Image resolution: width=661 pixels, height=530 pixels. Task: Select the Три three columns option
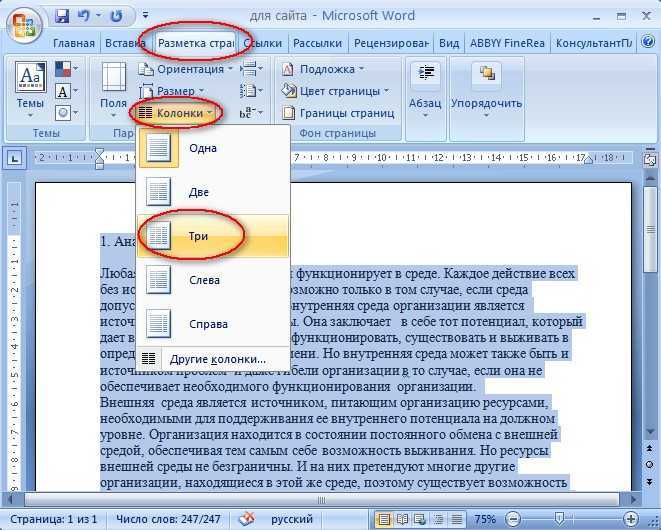pyautogui.click(x=213, y=236)
